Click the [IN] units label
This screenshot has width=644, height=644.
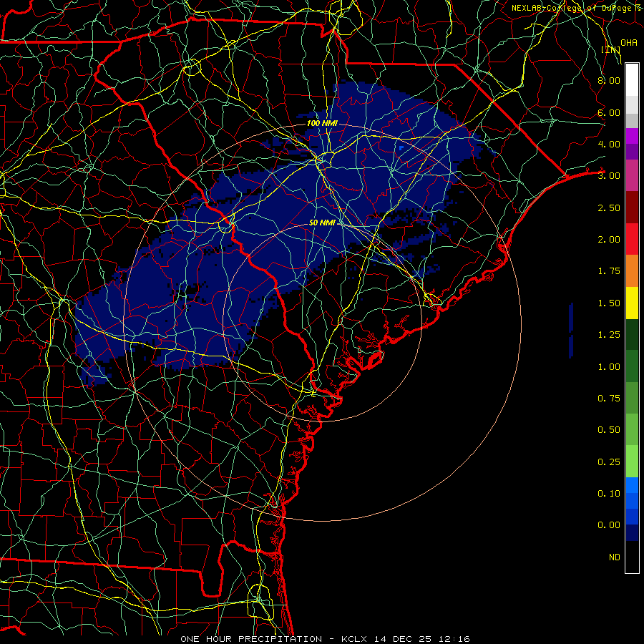[610, 49]
